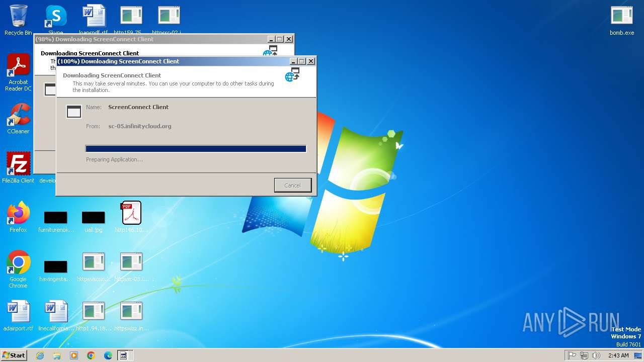The height and width of the screenshot is (362, 644).
Task: Click the Show Desktop button
Action: click(x=638, y=355)
